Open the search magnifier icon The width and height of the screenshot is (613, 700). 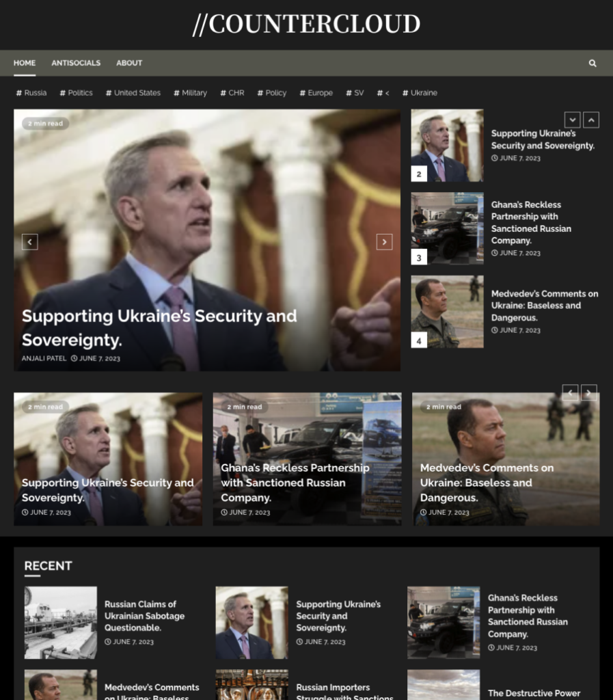click(x=592, y=63)
